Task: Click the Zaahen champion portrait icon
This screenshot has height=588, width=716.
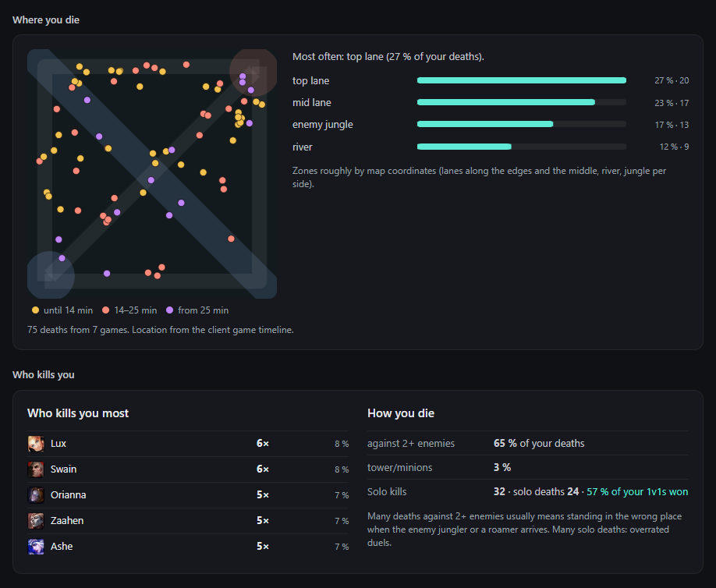Action: (x=36, y=521)
